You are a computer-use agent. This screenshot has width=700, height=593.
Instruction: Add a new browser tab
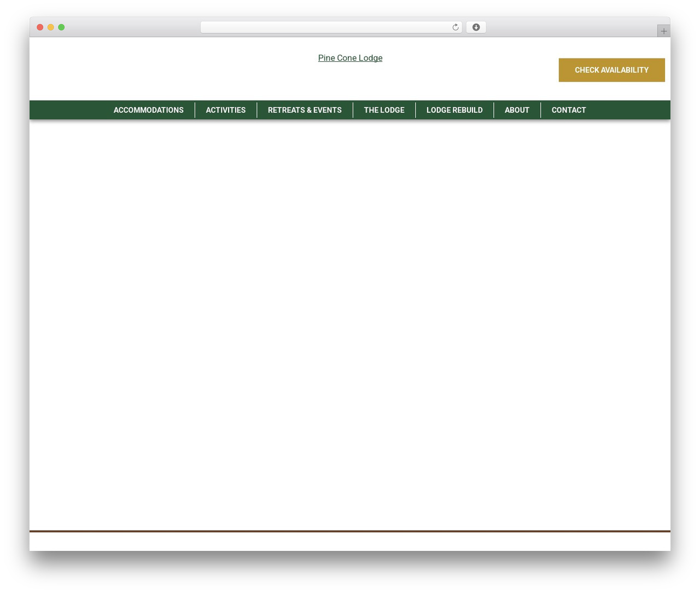click(663, 31)
